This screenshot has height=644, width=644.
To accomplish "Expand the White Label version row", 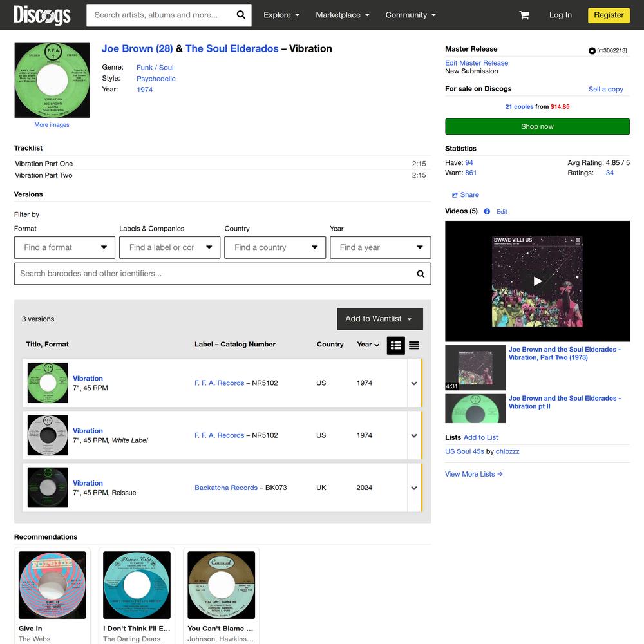I will 414,435.
